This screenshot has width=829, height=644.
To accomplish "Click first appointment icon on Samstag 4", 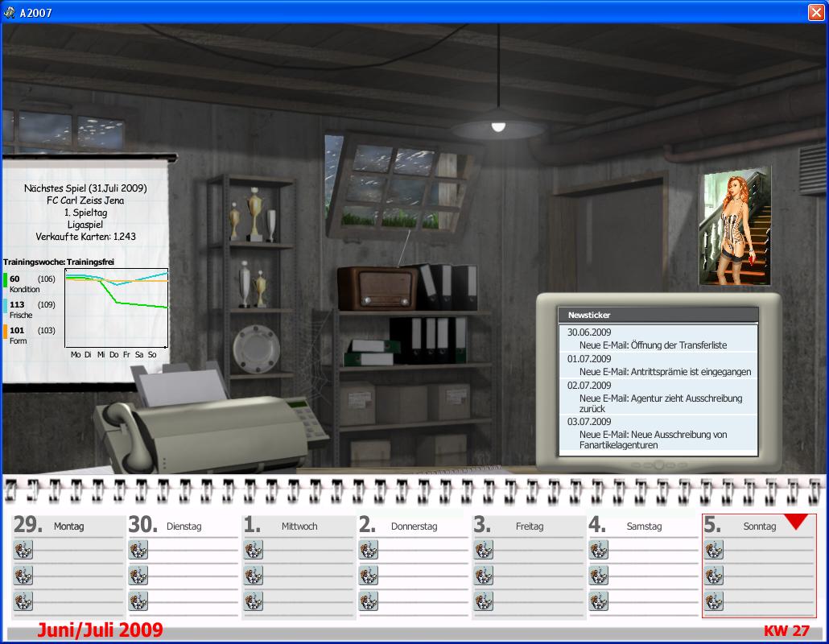I will tap(599, 550).
